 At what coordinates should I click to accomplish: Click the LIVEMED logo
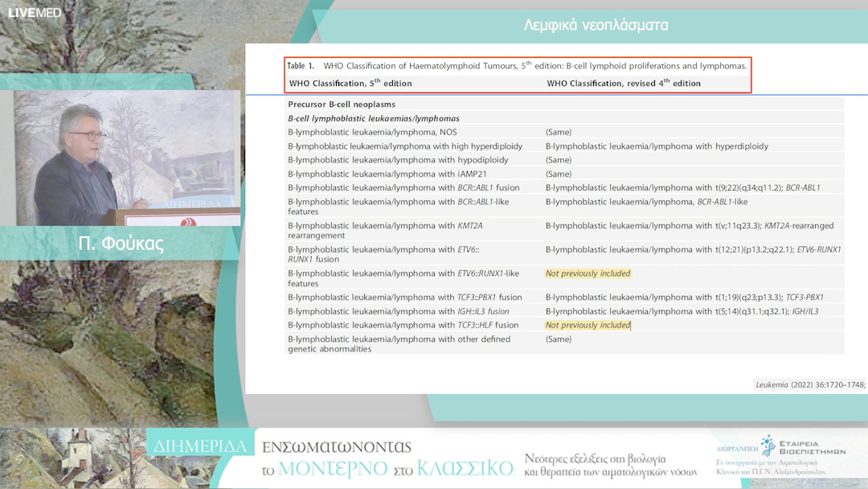pyautogui.click(x=35, y=13)
